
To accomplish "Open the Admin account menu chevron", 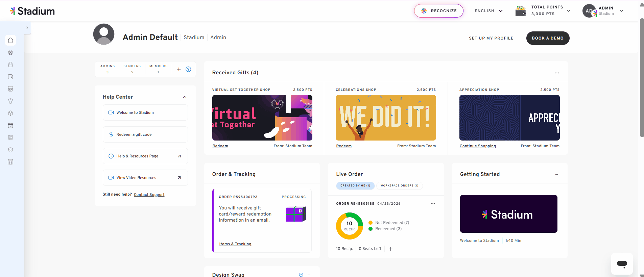I will pyautogui.click(x=621, y=11).
